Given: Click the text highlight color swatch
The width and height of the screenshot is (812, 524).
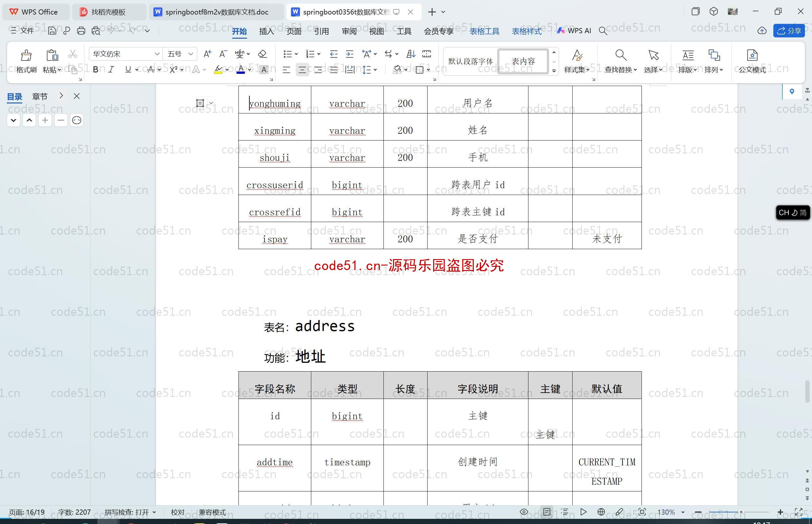Looking at the screenshot, I should pos(218,70).
